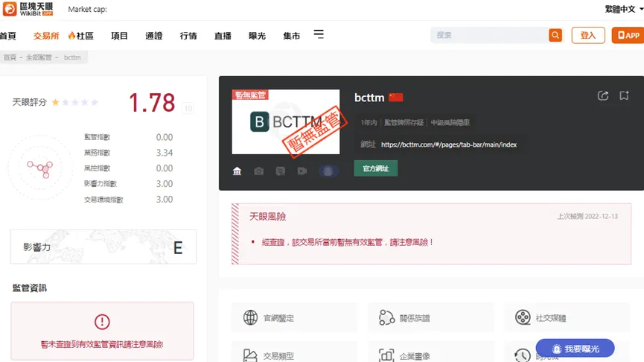Viewport: 644px width, 362px height.
Task: Bookmark the bcttm exchange
Action: pyautogui.click(x=625, y=96)
